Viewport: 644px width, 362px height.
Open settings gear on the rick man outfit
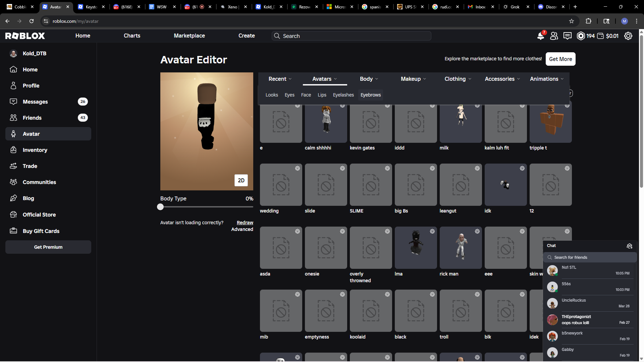pyautogui.click(x=477, y=231)
